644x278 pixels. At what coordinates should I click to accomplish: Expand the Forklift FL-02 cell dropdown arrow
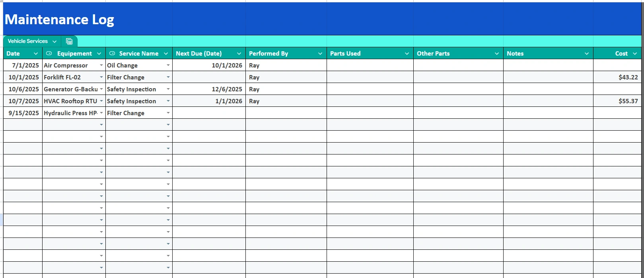pyautogui.click(x=101, y=77)
